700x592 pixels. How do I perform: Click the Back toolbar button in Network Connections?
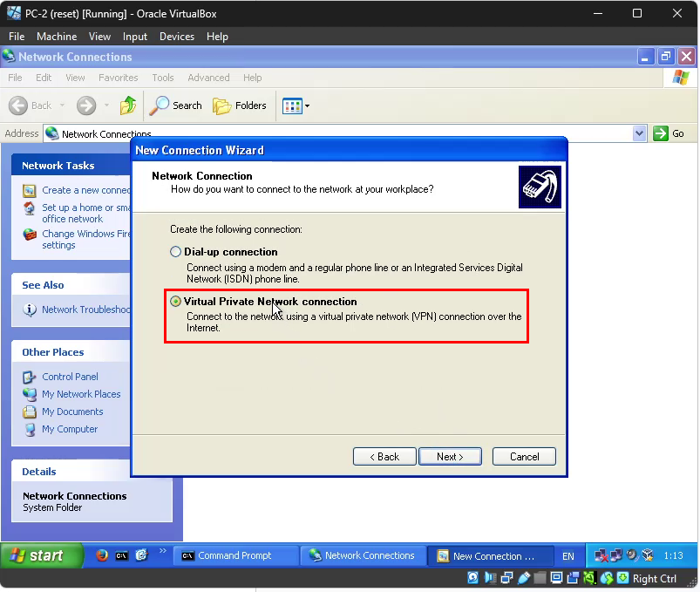31,105
